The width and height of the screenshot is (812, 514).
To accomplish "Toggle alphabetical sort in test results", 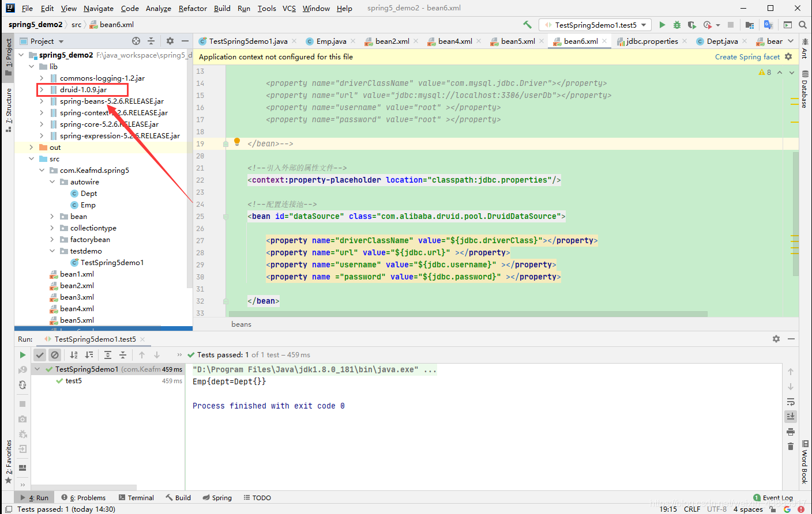I will (x=74, y=355).
